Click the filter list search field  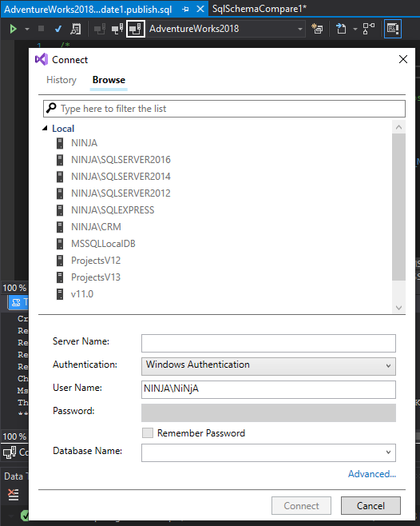coord(224,109)
